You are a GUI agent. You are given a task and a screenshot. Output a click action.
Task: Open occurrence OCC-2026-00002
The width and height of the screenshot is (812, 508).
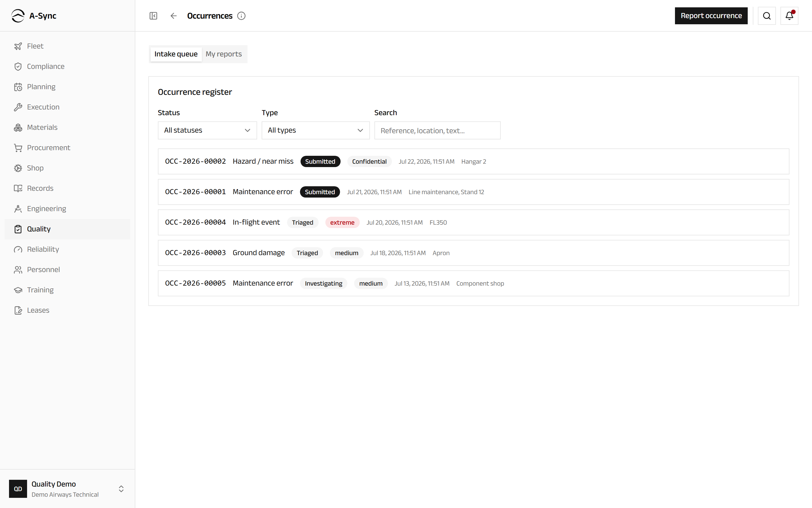(473, 162)
